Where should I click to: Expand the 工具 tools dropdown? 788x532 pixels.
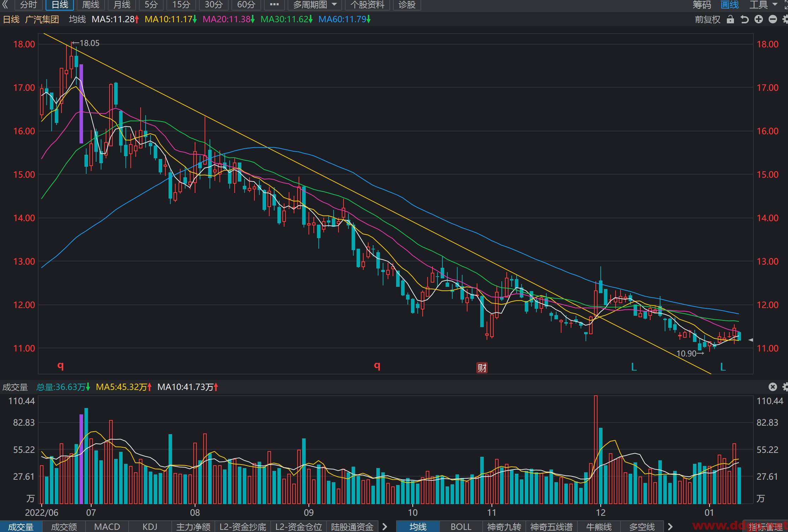(x=763, y=5)
